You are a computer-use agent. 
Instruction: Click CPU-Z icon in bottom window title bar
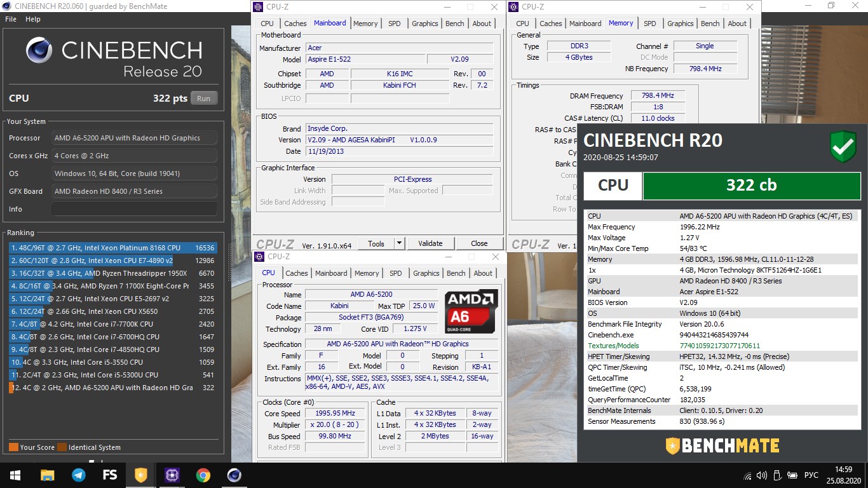click(259, 257)
